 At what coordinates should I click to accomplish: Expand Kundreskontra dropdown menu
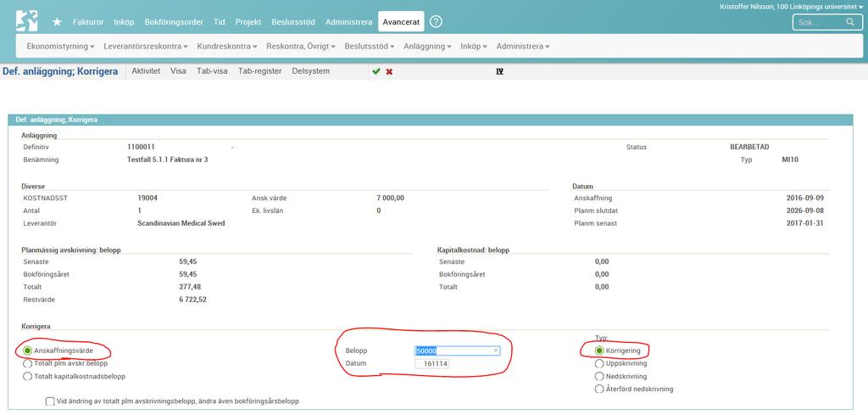227,47
